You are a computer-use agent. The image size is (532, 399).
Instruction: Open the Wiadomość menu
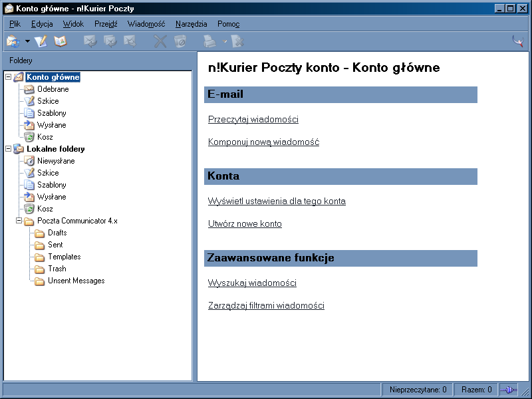(146, 24)
